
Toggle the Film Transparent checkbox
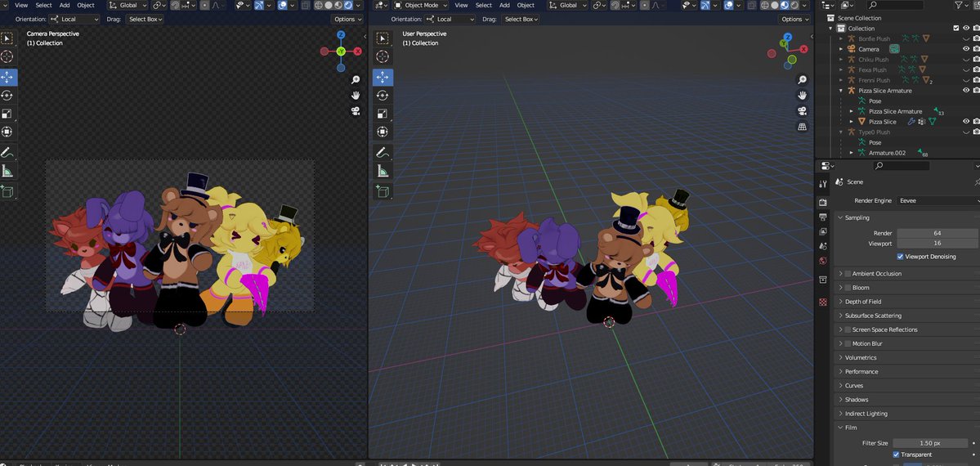897,455
